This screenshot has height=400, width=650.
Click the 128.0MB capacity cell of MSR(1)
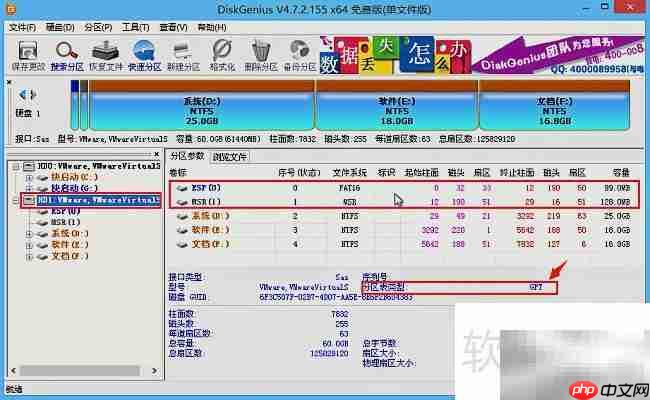tap(615, 202)
